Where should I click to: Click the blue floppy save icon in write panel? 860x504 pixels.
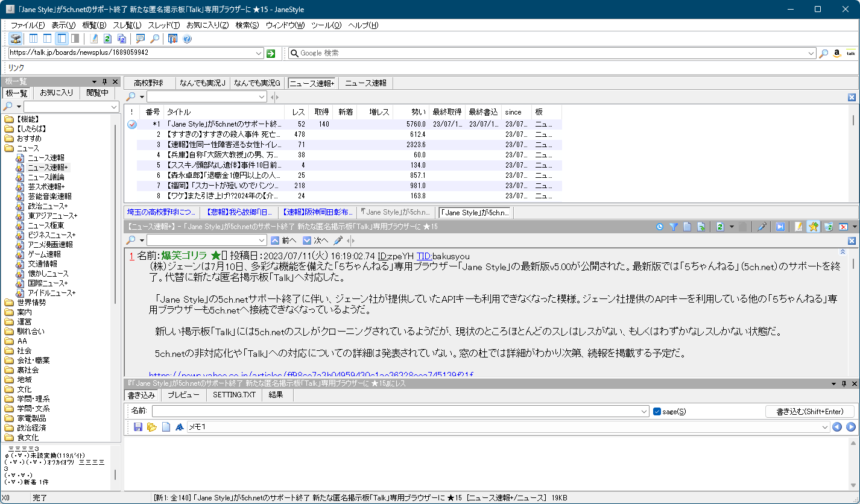(138, 427)
